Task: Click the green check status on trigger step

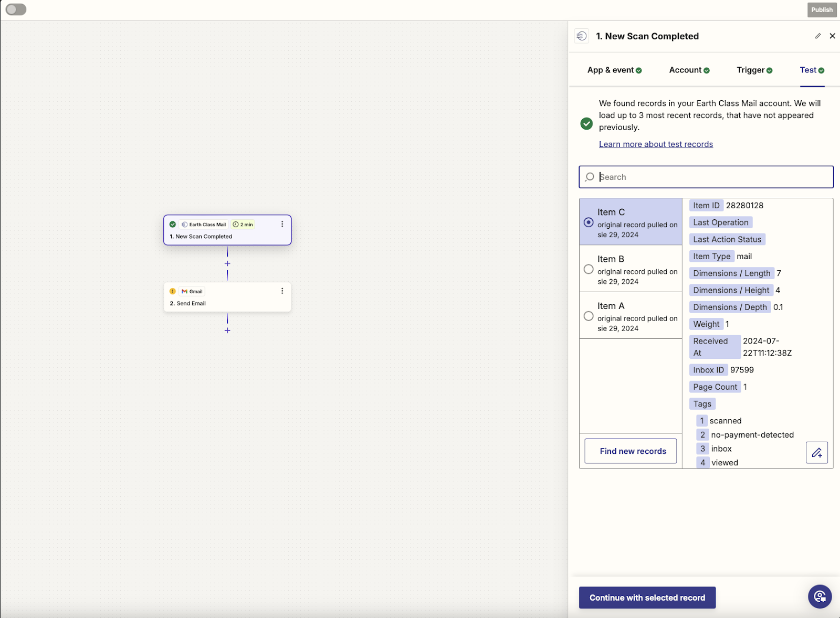Action: [x=173, y=225]
